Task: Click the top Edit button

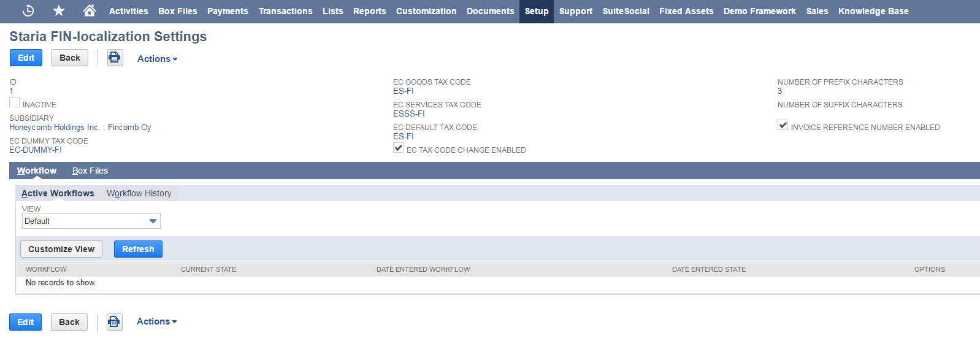Action: 26,58
